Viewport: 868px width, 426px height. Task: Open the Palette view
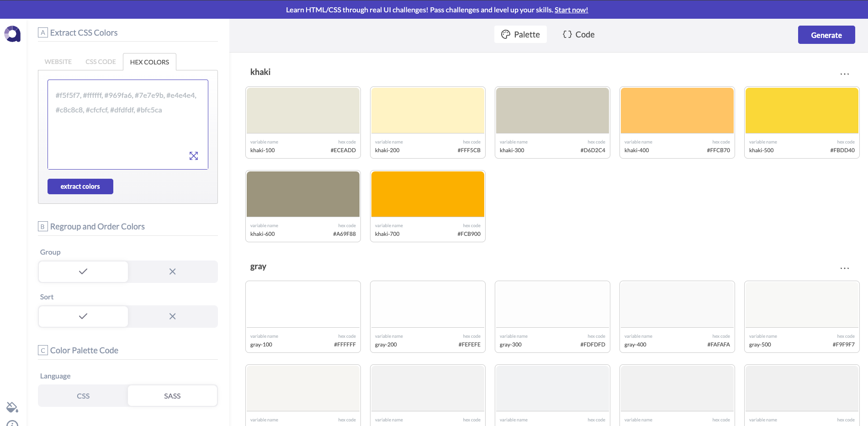(520, 34)
